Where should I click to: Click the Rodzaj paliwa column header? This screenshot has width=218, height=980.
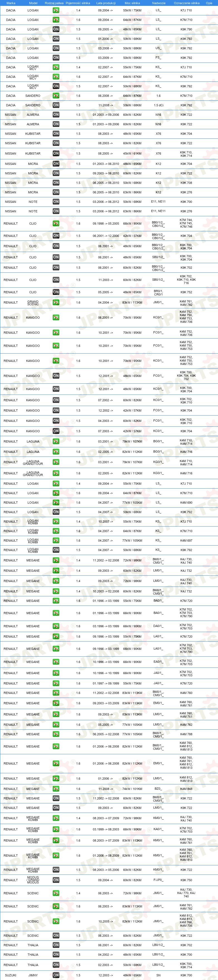click(x=54, y=3)
